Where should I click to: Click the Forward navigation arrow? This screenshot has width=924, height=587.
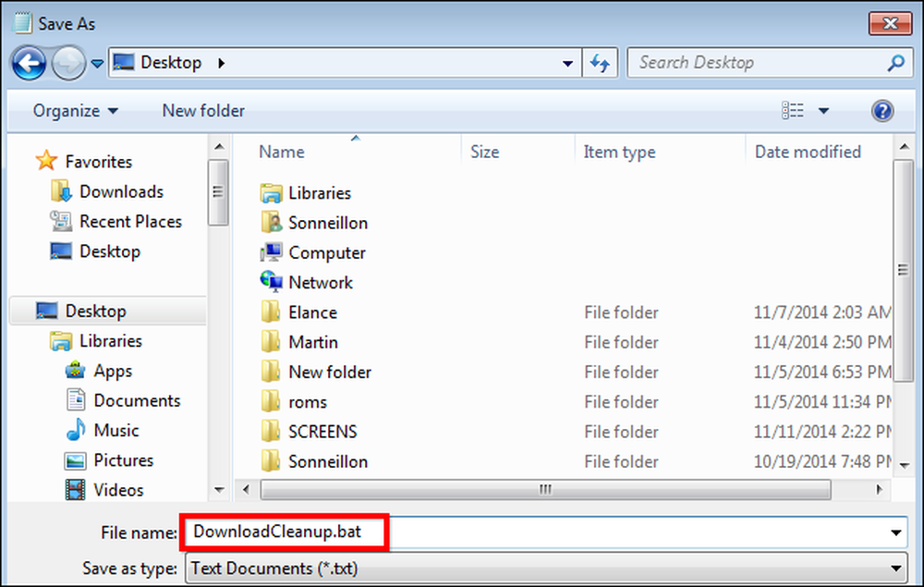point(68,63)
